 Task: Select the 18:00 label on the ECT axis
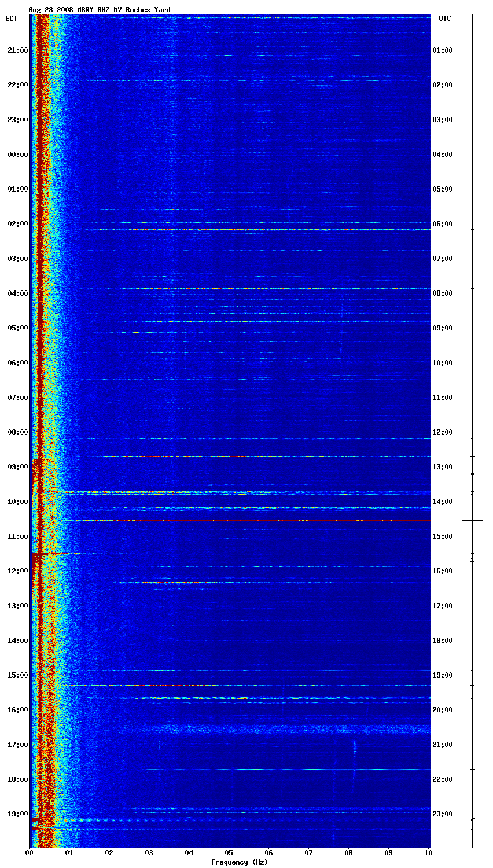18,779
